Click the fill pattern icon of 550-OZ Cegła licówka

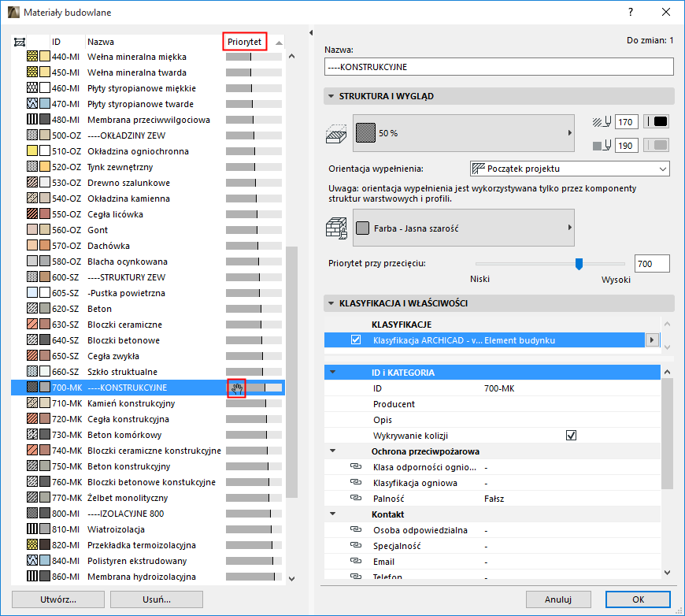[x=32, y=213]
